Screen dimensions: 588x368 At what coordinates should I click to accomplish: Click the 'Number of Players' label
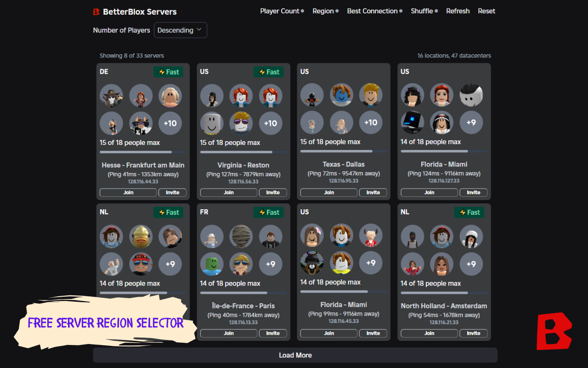122,30
